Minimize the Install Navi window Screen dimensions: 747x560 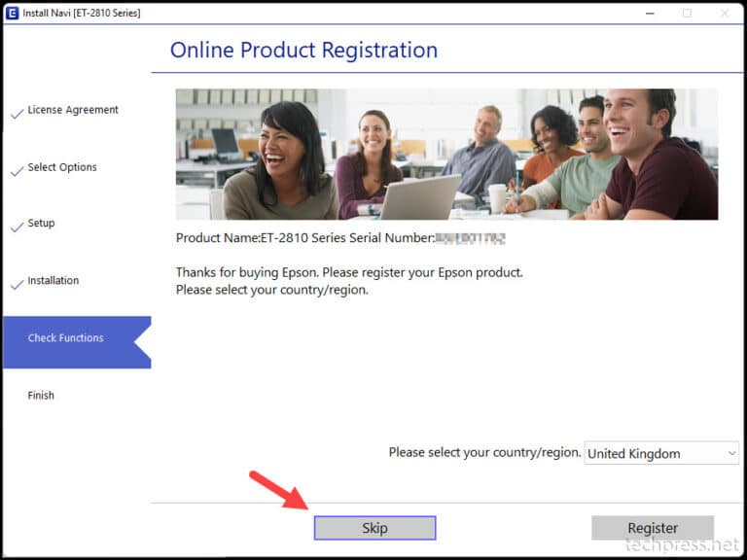tap(647, 13)
